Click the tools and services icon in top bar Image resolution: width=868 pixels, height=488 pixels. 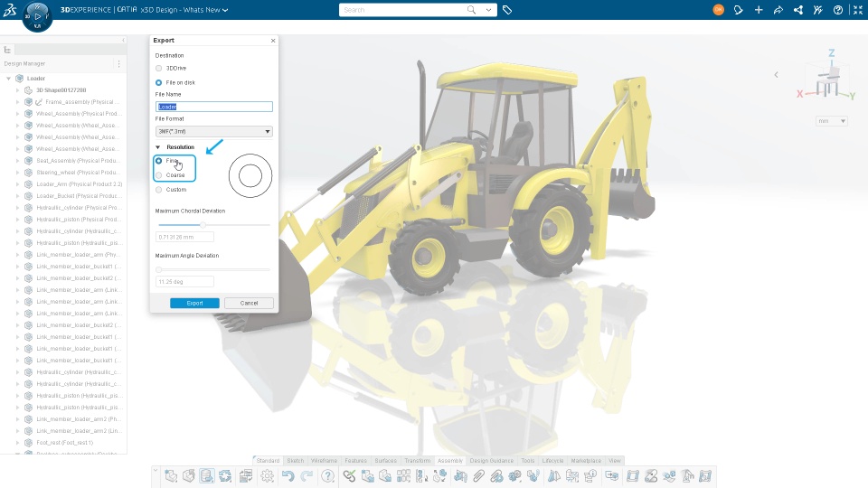818,10
